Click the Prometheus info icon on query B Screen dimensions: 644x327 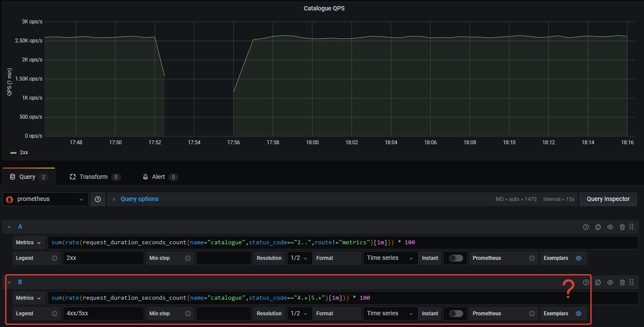(x=531, y=313)
